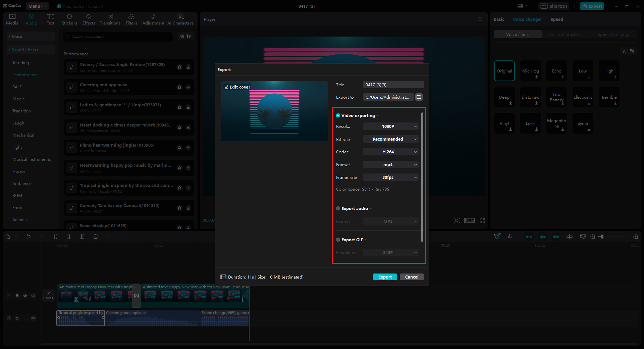This screenshot has height=349, width=644.
Task: Zoom out the timeline with minus icon
Action: 593,237
